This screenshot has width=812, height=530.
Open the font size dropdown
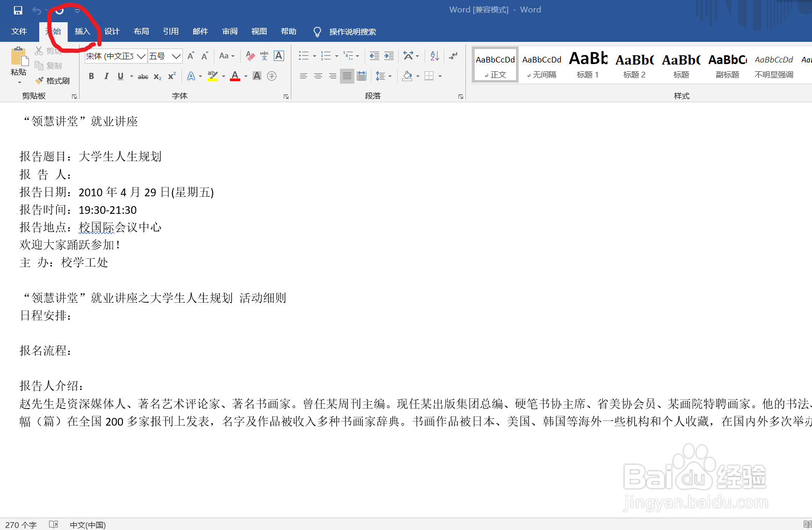pos(177,56)
